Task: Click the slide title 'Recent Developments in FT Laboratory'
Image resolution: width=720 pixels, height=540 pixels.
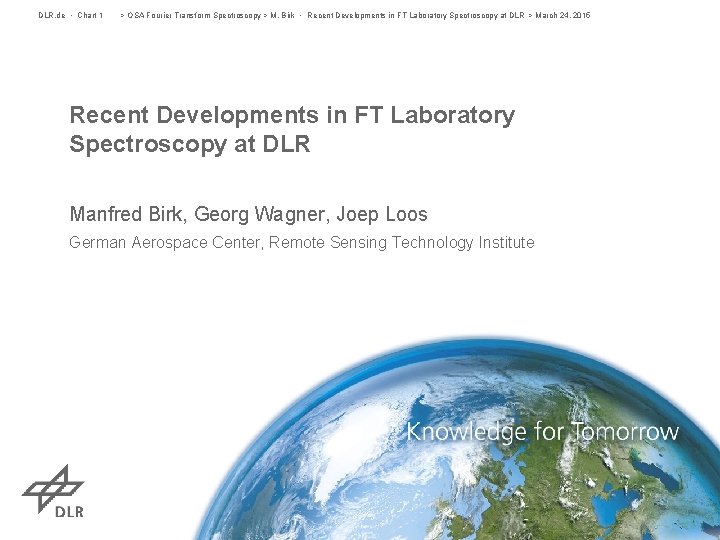Action: (292, 115)
